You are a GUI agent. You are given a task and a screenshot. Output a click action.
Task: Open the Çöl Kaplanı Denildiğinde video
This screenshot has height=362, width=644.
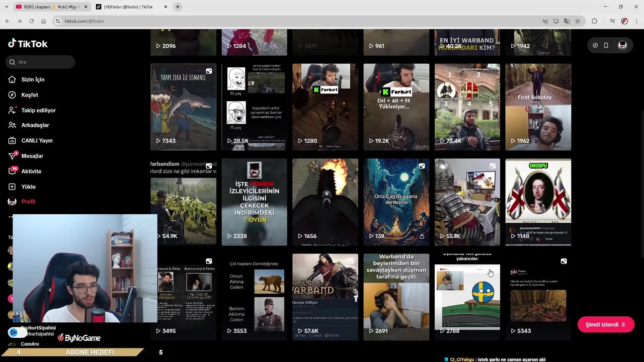coord(254,297)
